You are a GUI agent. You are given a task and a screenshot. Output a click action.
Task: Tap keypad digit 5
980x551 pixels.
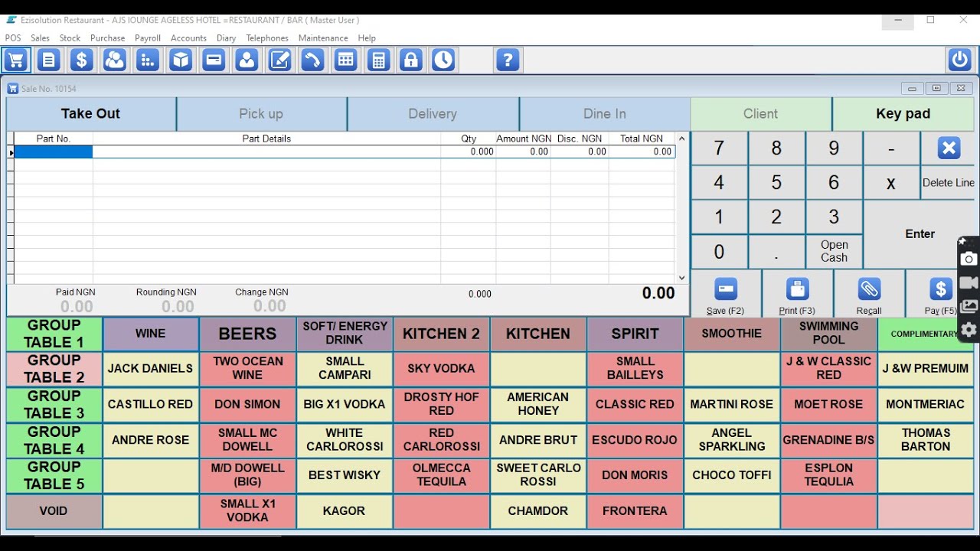coord(776,182)
